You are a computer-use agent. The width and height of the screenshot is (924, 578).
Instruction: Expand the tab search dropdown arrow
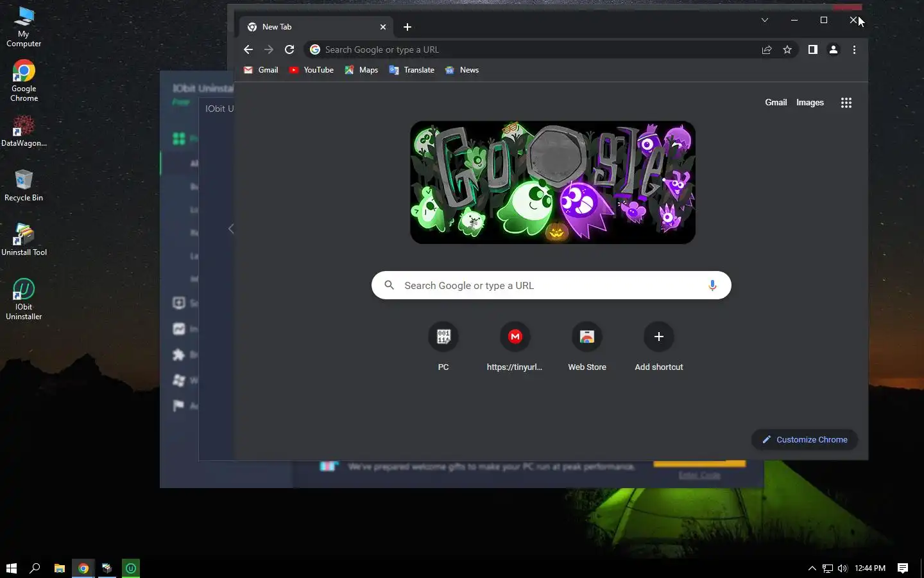tap(765, 20)
